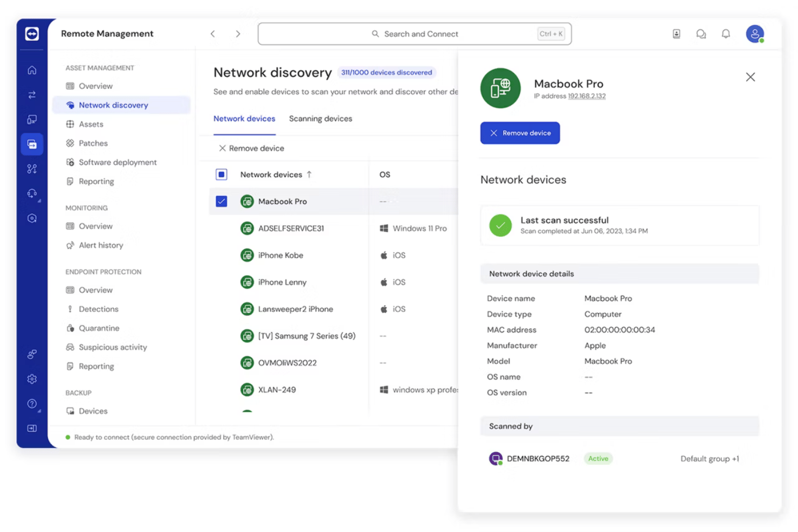
Task: Select the iPhone Lenny row
Action: pyautogui.click(x=333, y=282)
